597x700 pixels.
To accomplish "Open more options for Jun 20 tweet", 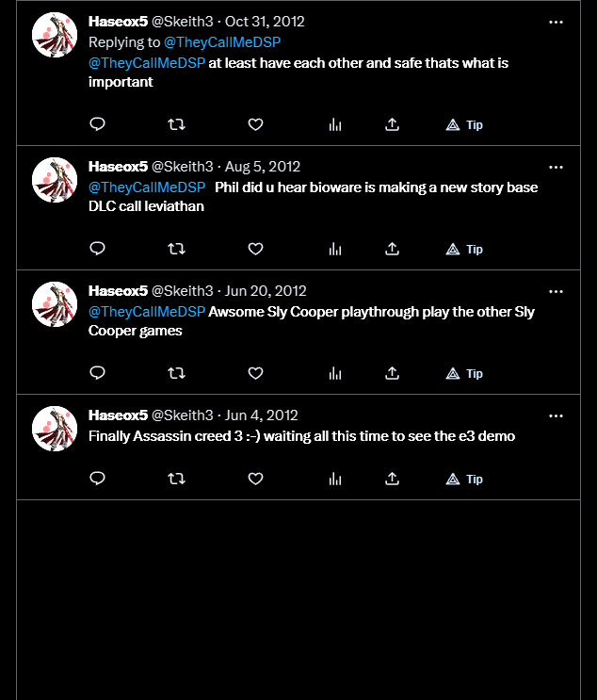I will [556, 291].
